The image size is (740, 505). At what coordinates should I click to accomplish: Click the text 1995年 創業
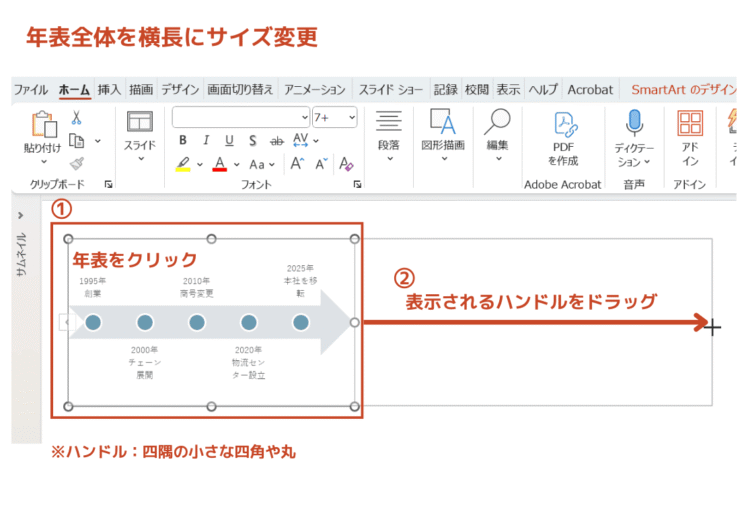92,287
